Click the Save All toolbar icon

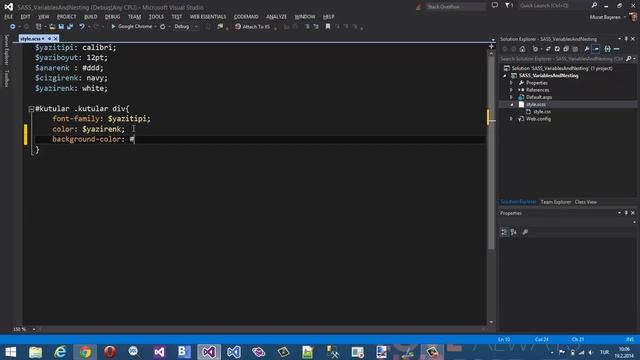(70, 27)
